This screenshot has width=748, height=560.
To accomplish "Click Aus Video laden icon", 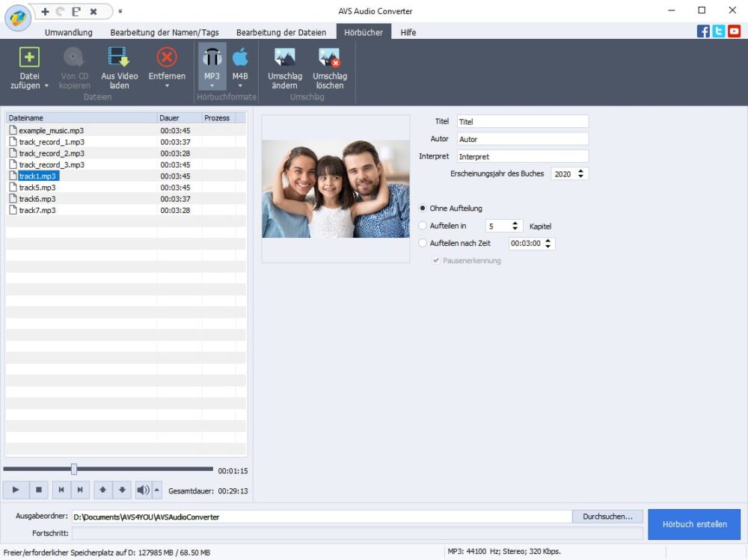I will pyautogui.click(x=119, y=58).
